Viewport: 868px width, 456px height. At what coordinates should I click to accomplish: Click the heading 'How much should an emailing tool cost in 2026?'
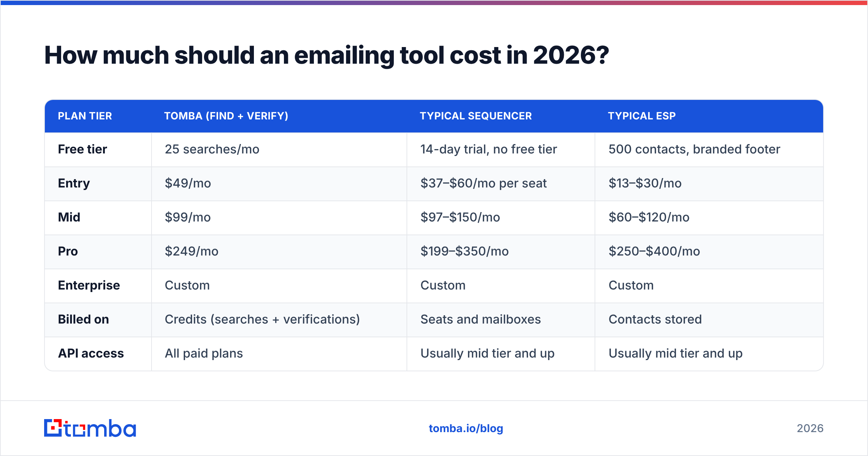[327, 55]
